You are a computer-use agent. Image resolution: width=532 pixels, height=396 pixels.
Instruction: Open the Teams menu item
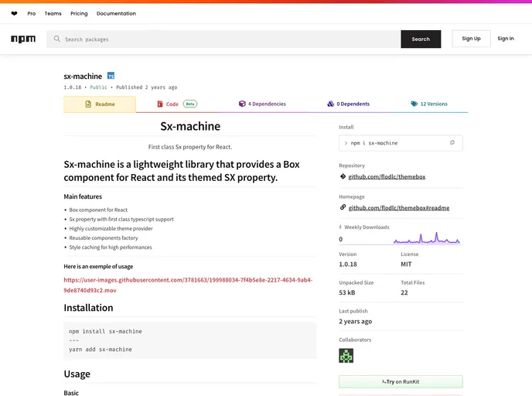click(x=53, y=14)
